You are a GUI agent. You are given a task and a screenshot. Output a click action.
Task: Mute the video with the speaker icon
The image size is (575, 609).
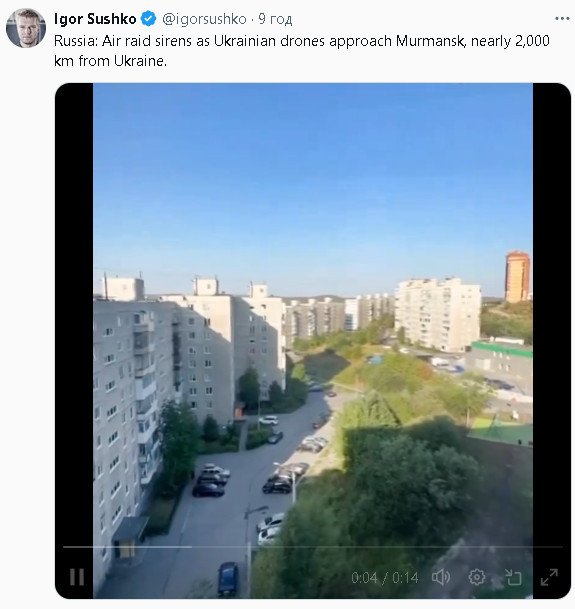pyautogui.click(x=441, y=578)
